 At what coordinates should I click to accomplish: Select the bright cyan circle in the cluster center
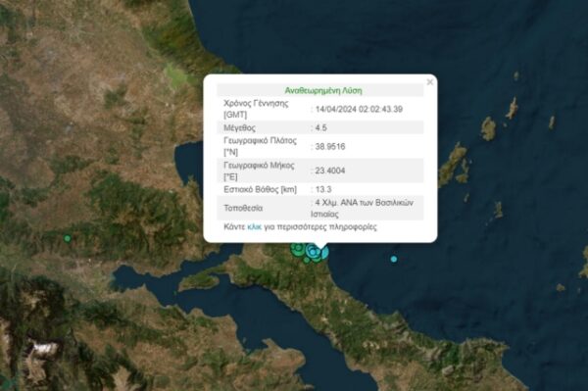pos(313,252)
